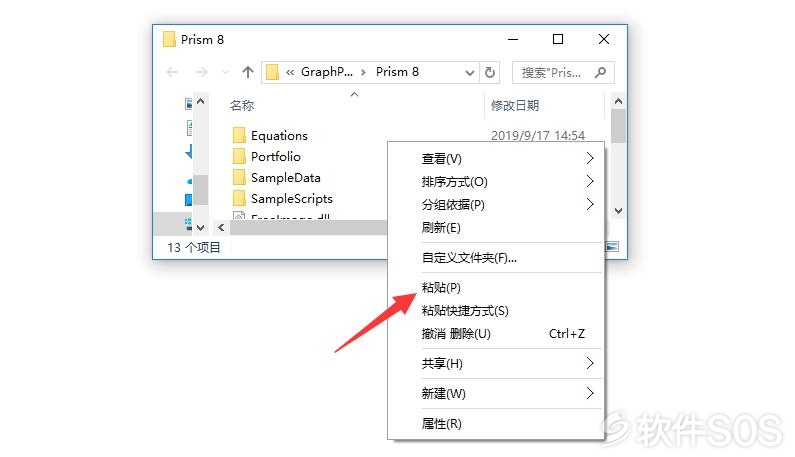The width and height of the screenshot is (795, 457).
Task: Select the Equations folder
Action: [279, 135]
